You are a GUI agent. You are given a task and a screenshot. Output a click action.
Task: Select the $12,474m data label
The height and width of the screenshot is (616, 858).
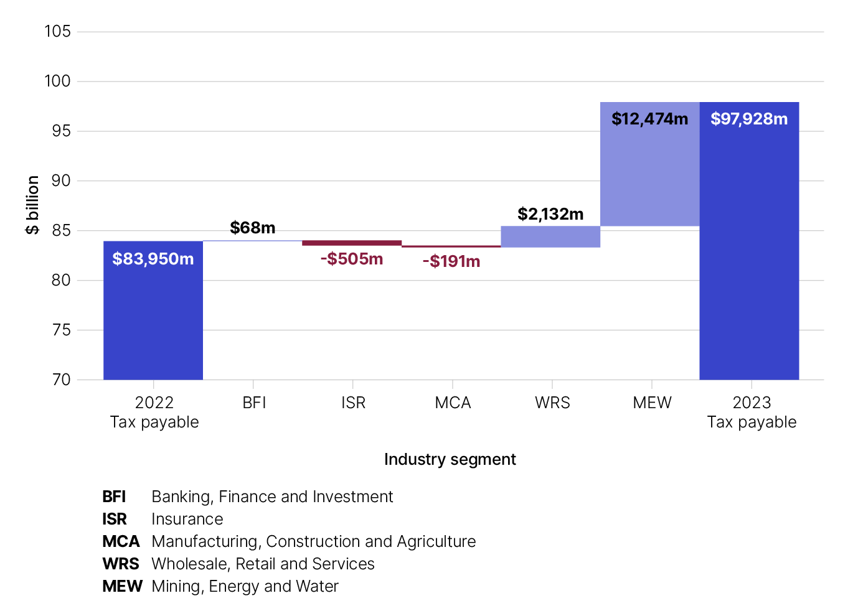[x=649, y=119]
